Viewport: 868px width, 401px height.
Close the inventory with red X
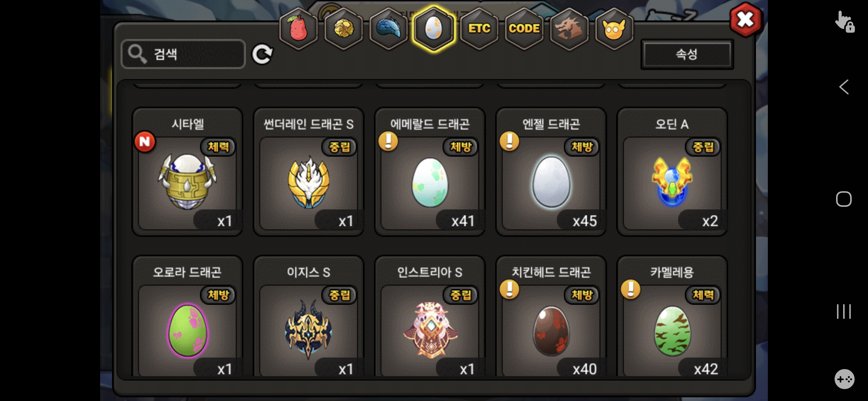[746, 19]
